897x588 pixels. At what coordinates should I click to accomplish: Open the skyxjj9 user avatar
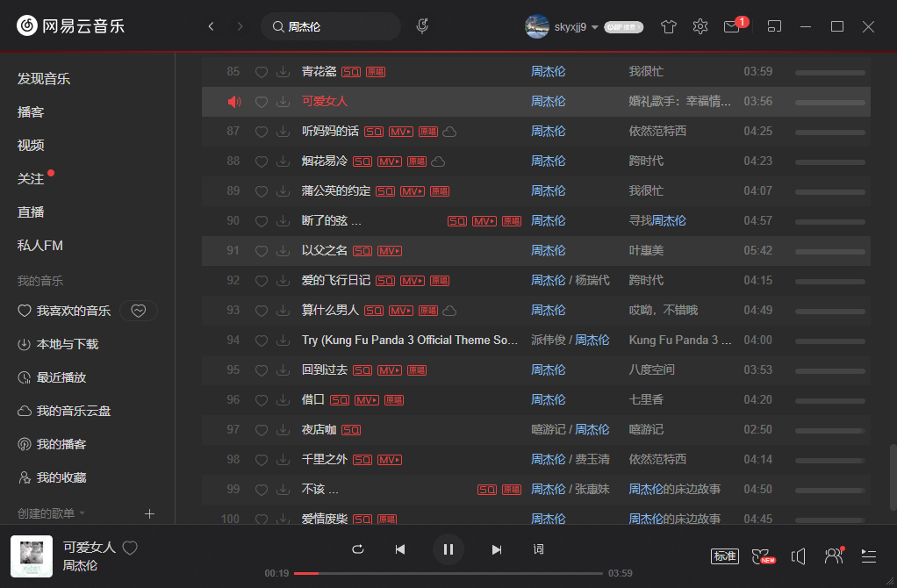pos(536,26)
